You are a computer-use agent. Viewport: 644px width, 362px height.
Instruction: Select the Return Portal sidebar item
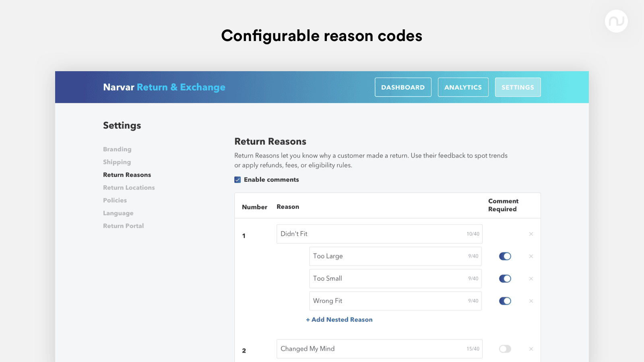[x=123, y=226]
